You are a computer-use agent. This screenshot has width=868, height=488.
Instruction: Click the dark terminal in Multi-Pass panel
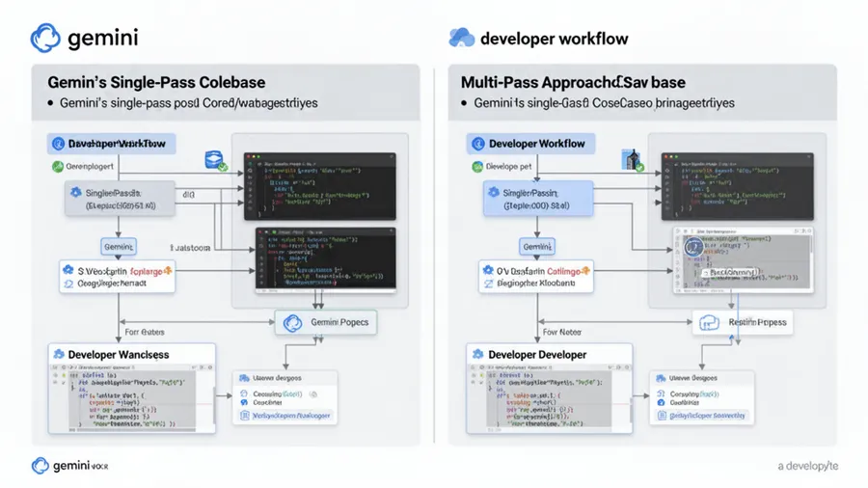738,186
